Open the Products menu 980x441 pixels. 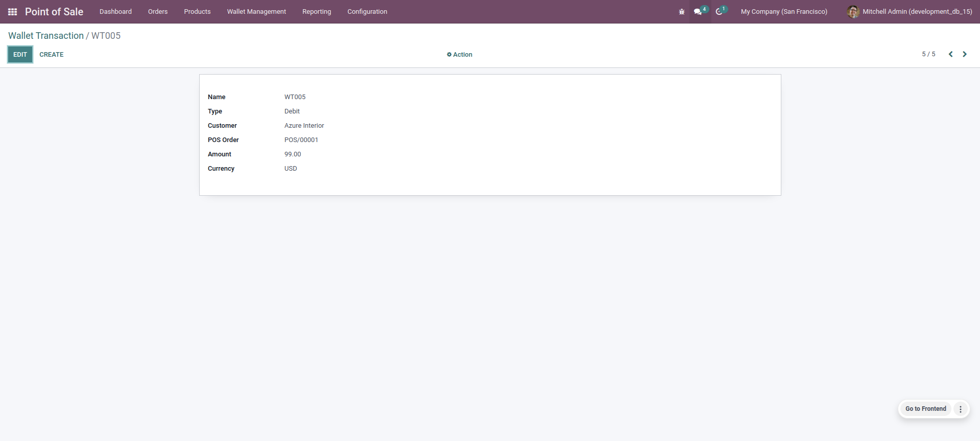point(197,12)
